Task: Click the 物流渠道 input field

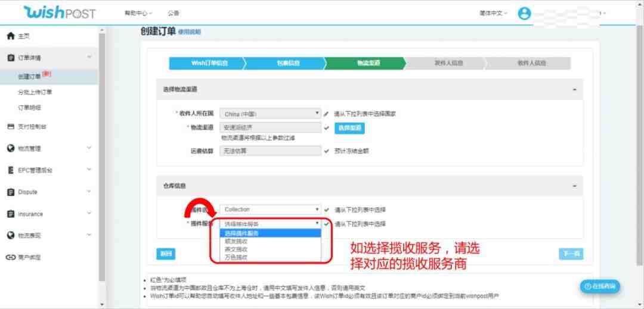Action: point(270,128)
